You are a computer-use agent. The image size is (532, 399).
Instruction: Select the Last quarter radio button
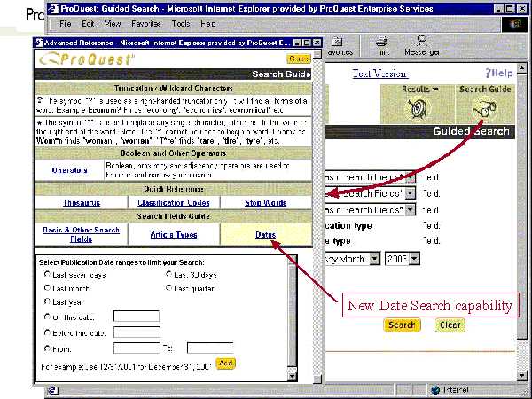coord(168,287)
